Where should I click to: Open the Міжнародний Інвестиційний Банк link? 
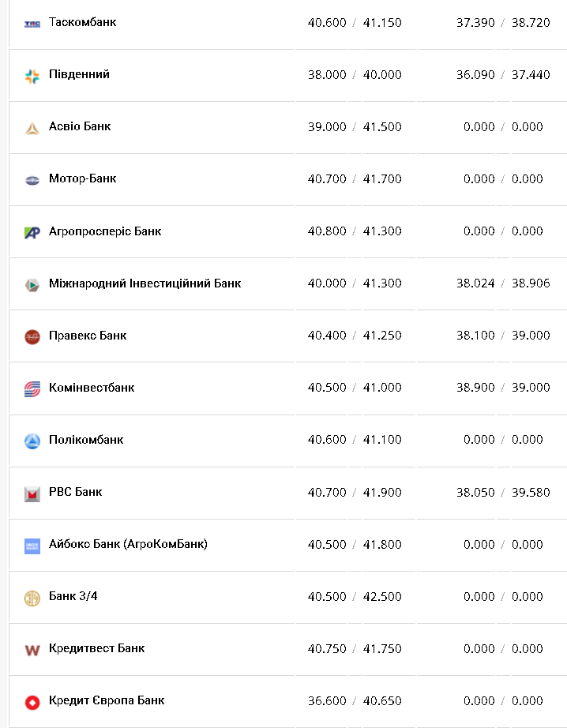[x=145, y=283]
